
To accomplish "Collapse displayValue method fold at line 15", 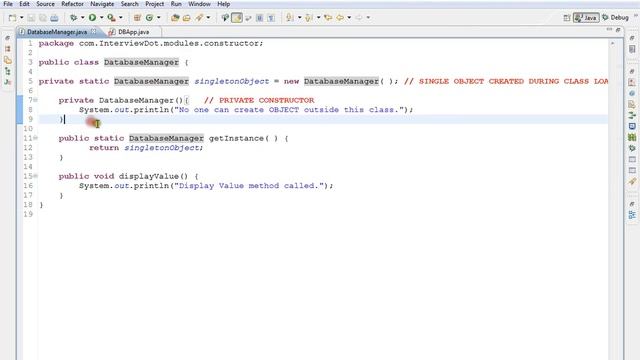I will tap(36, 176).
